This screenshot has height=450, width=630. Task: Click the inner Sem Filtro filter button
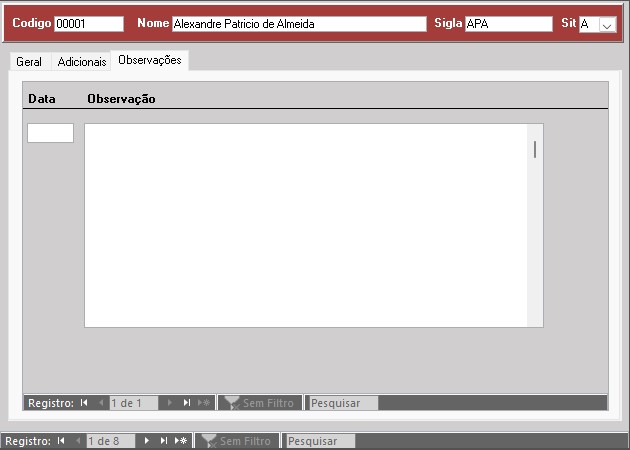260,403
